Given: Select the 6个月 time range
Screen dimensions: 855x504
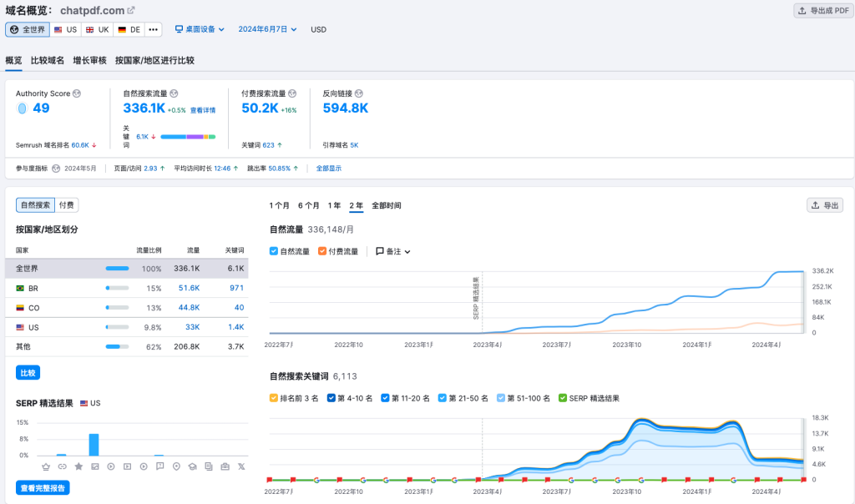Looking at the screenshot, I should click(x=309, y=205).
